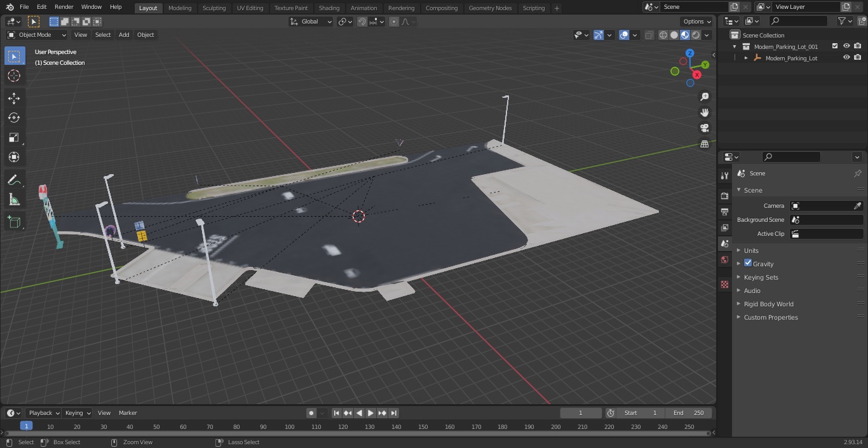Switch to solid viewport shading

(x=674, y=35)
